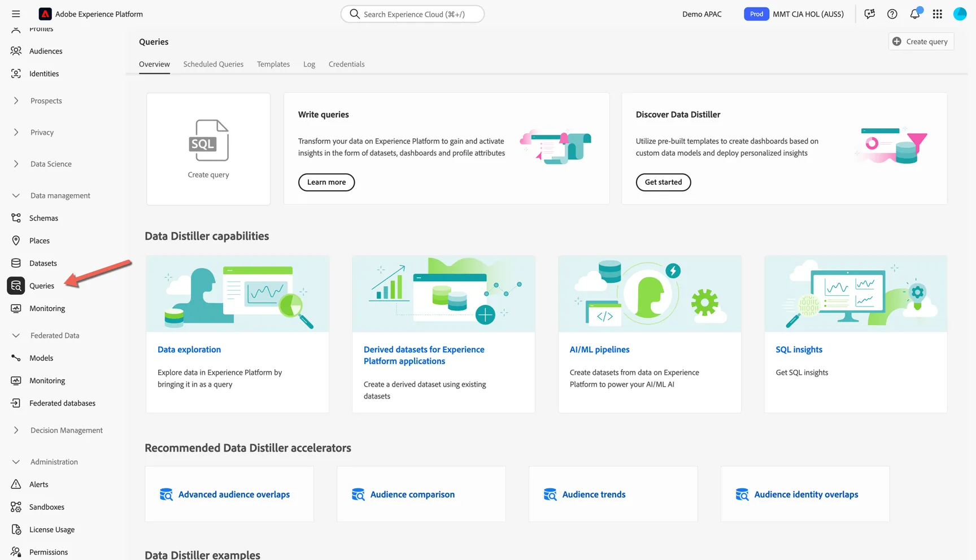Image resolution: width=976 pixels, height=560 pixels.
Task: Click the Permissions sidebar icon
Action: 16,552
